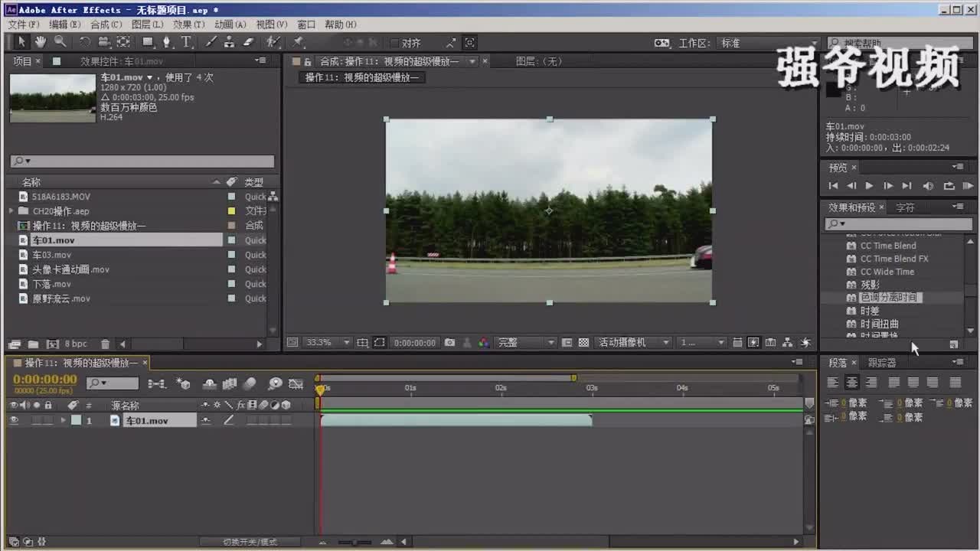980x551 pixels.
Task: Open the 33.3% magnification dropdown
Action: click(327, 343)
